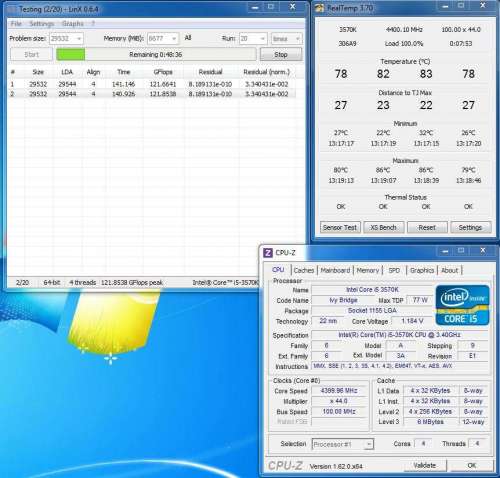Switch to the Memory tab in CPU-Z
Screen dimensions: 500x478
[x=368, y=270]
